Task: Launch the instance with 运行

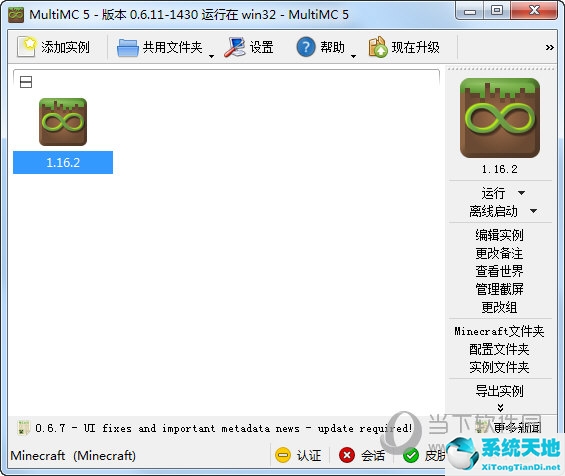Action: (494, 193)
